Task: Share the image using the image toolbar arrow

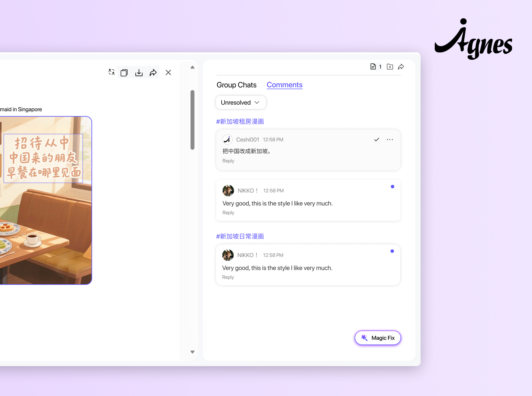Action: [x=153, y=72]
